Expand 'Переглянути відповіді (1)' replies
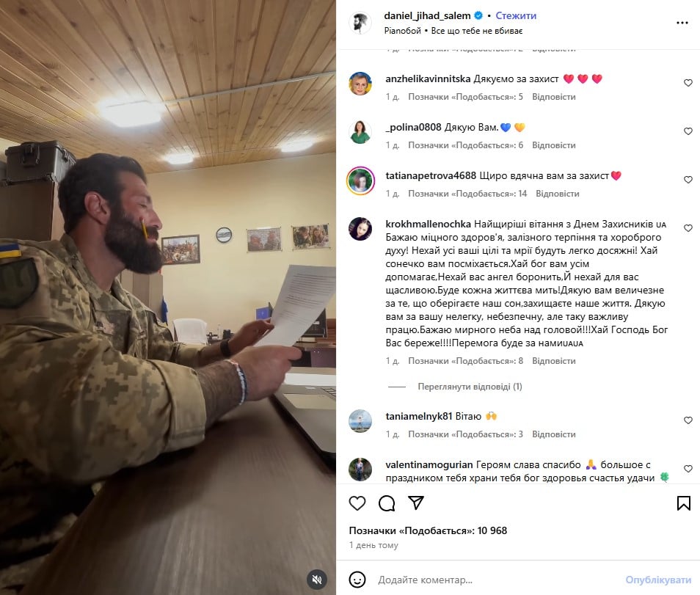 [x=470, y=387]
